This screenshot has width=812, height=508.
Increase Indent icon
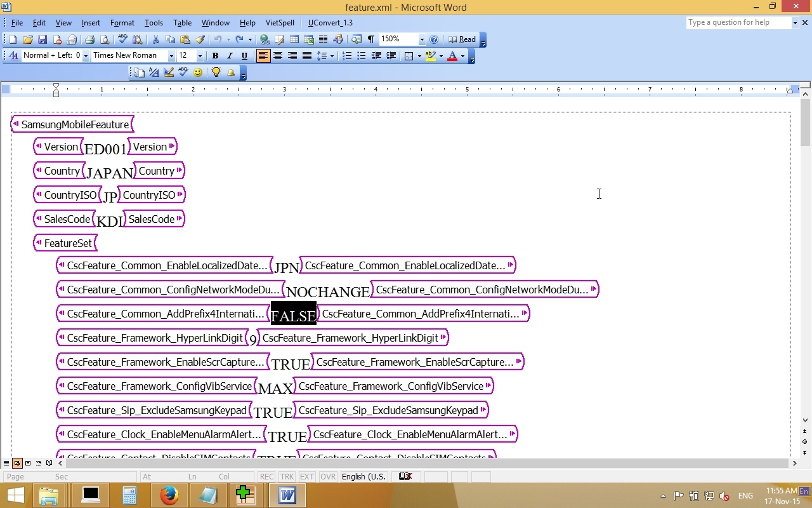coord(391,56)
